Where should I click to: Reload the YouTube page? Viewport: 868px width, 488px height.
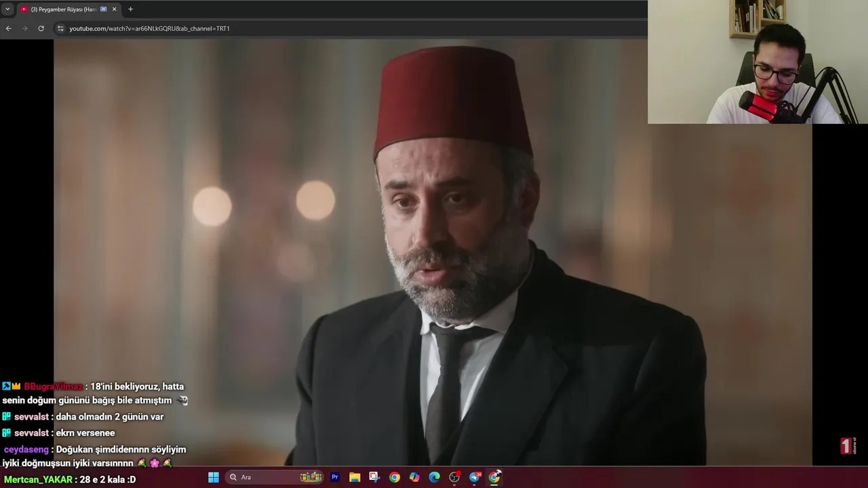(41, 28)
